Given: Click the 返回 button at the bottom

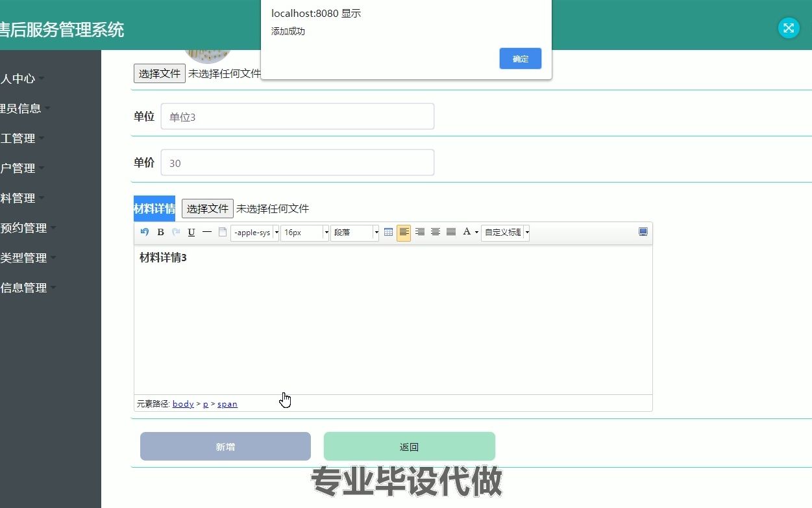Looking at the screenshot, I should (408, 446).
